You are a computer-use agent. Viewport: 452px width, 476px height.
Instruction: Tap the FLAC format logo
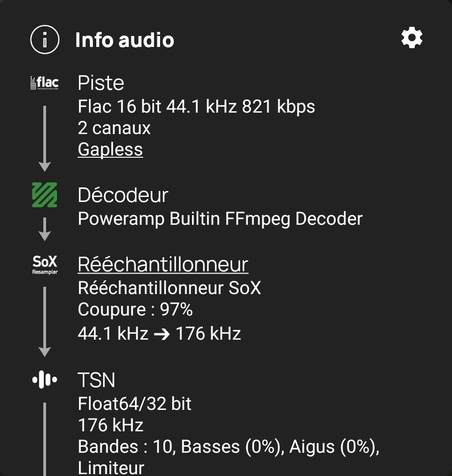[x=45, y=83]
